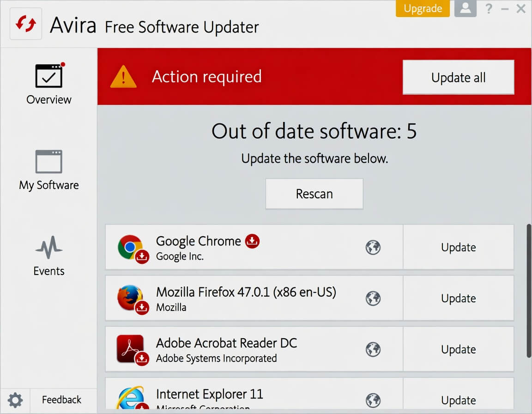532x414 pixels.
Task: Open the Events pulse icon
Action: pyautogui.click(x=49, y=247)
